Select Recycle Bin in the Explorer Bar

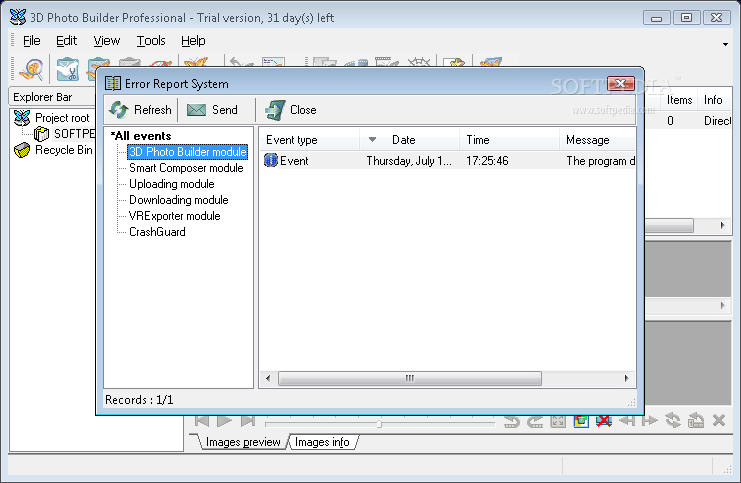63,150
